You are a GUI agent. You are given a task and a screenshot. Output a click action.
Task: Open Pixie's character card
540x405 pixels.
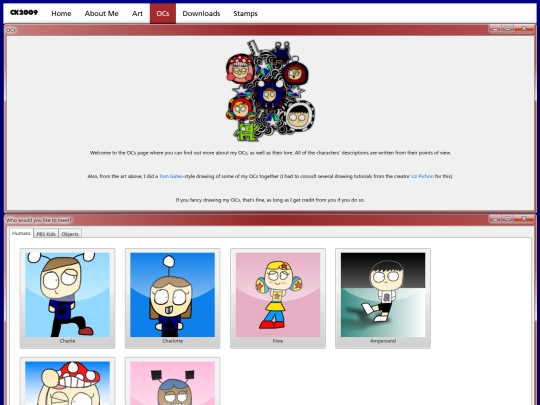point(278,298)
